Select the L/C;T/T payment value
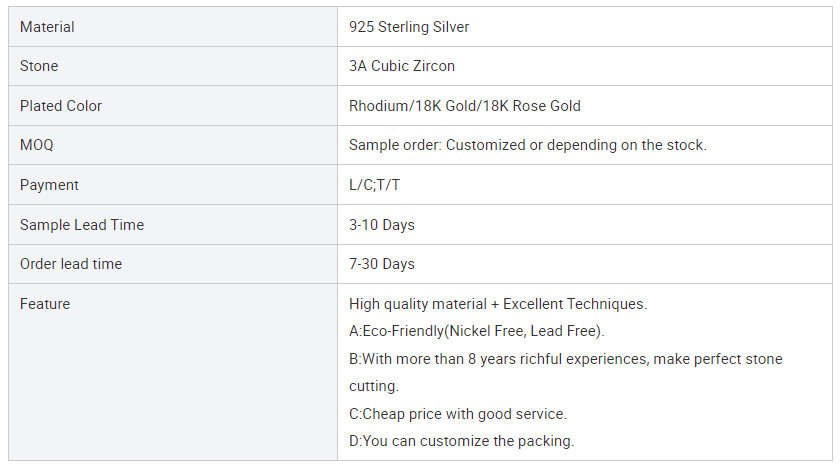840x469 pixels. click(x=375, y=185)
